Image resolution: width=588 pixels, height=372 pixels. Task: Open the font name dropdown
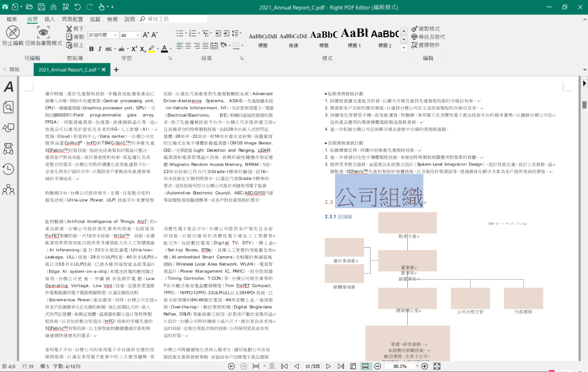point(116,35)
